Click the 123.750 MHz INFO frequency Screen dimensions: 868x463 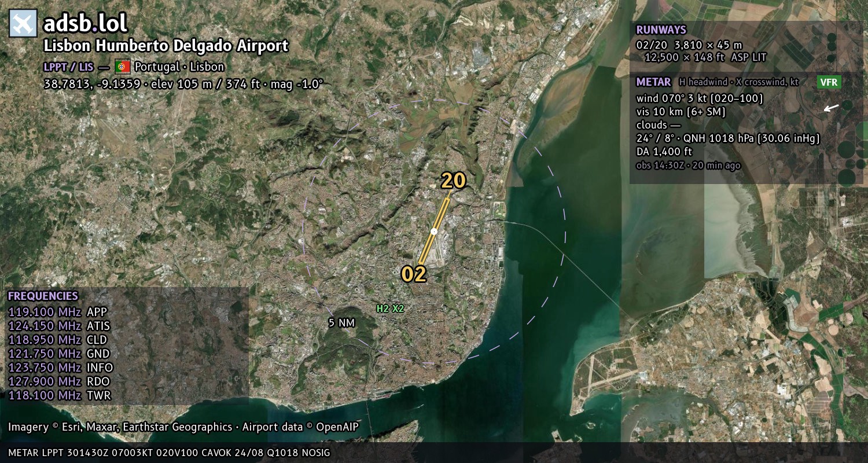[x=61, y=368]
